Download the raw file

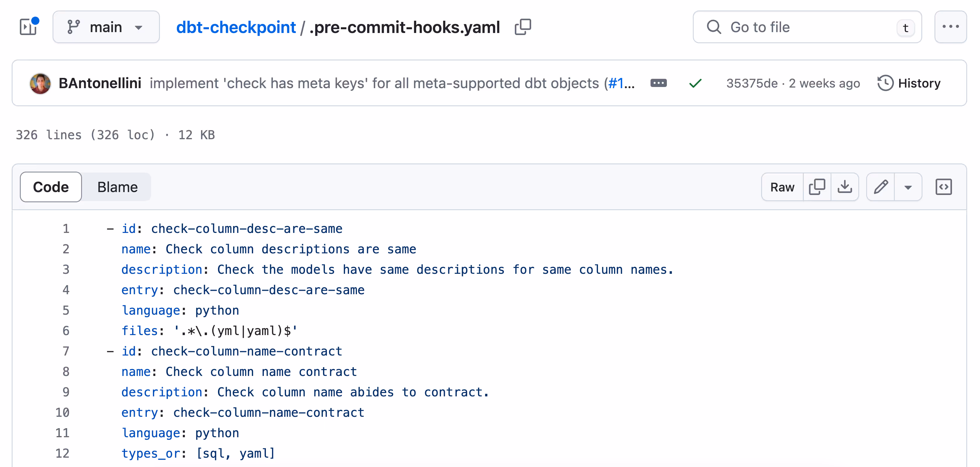click(x=845, y=187)
